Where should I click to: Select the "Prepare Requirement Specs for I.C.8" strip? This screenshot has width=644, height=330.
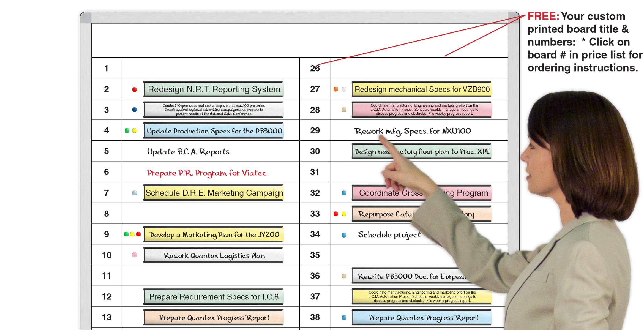[x=214, y=296]
